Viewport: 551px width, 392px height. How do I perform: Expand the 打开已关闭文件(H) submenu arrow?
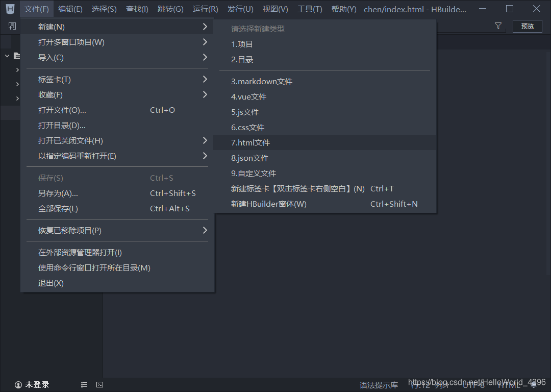(x=205, y=141)
